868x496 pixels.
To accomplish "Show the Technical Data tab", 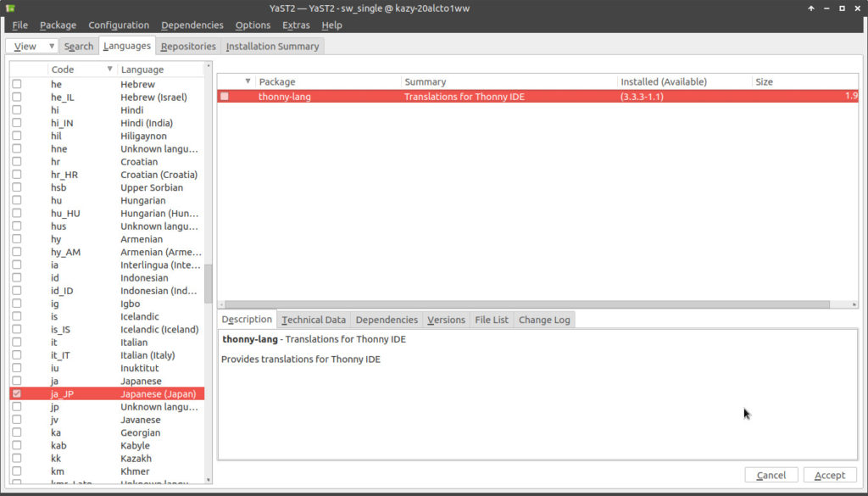I will click(x=314, y=320).
